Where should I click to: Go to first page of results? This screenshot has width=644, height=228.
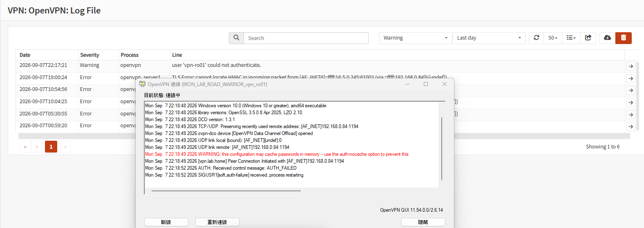[x=25, y=147]
